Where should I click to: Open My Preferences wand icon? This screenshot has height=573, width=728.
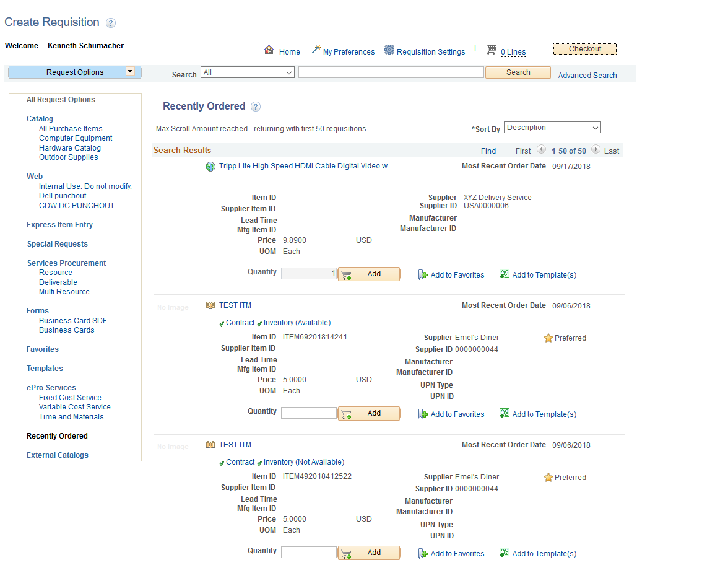coord(316,50)
